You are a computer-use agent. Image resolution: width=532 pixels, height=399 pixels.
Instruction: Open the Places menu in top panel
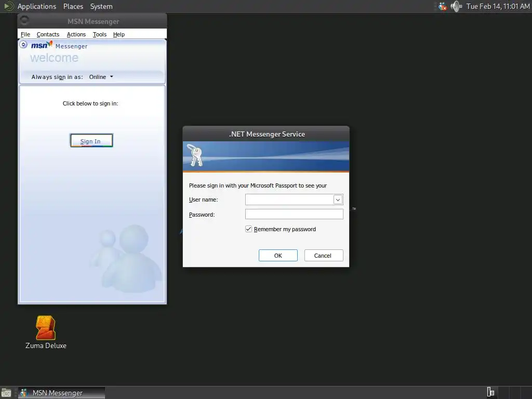[73, 6]
